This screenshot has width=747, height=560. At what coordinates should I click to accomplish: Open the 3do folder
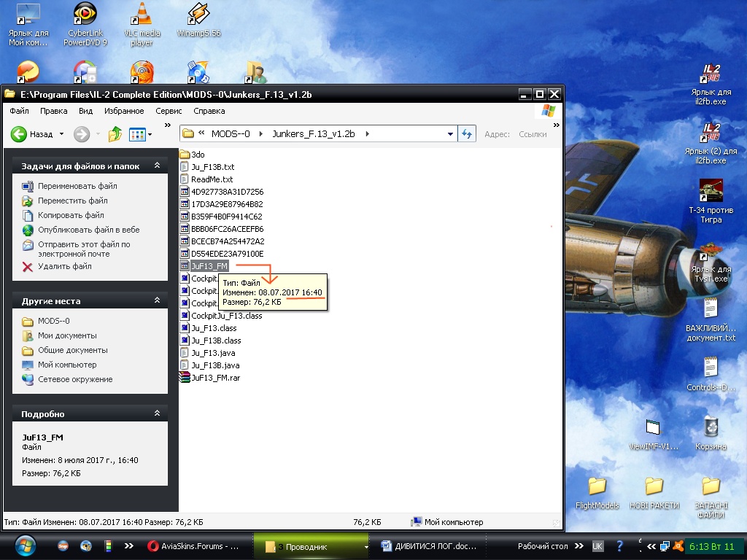(x=192, y=155)
